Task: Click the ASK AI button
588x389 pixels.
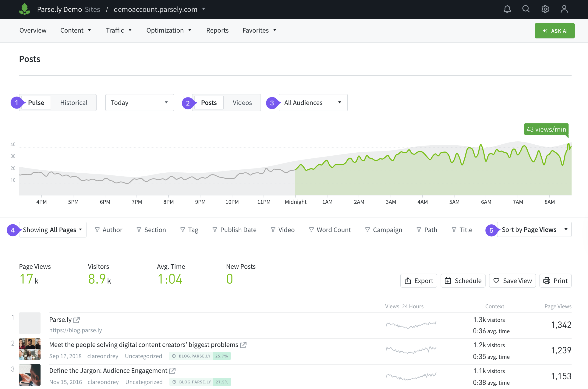Action: tap(554, 31)
